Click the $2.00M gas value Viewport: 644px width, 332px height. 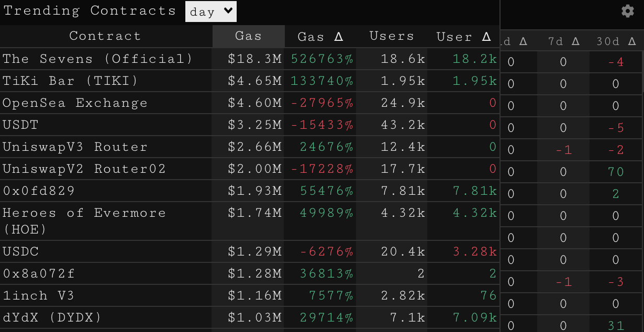pyautogui.click(x=255, y=169)
